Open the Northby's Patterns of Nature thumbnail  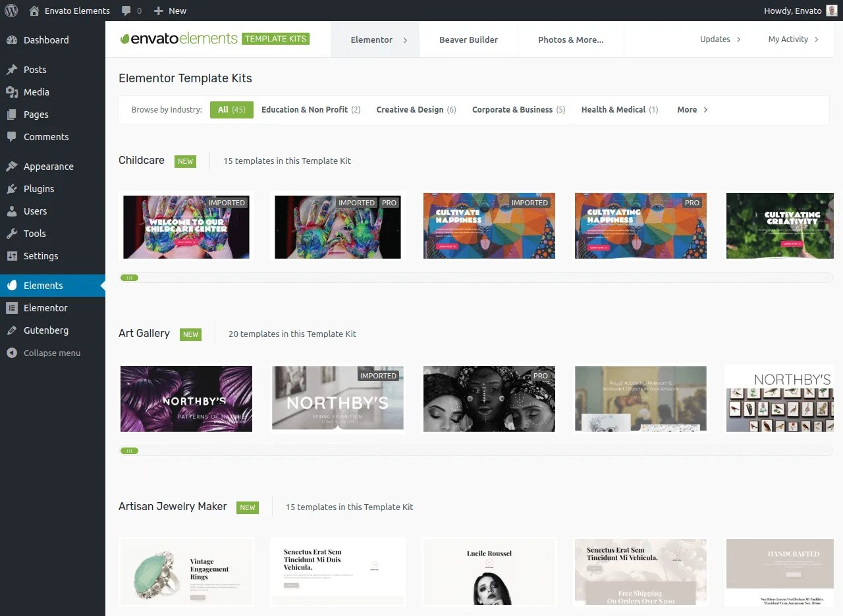pyautogui.click(x=186, y=399)
